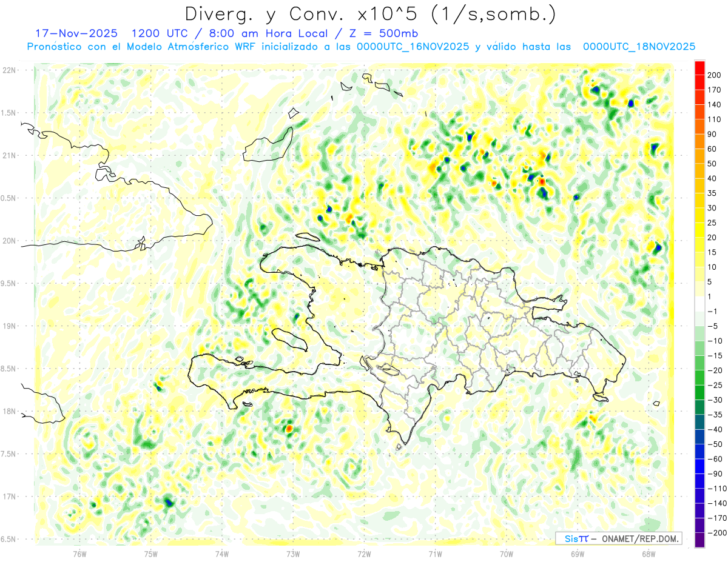Click the 73W longitude label
This screenshot has height=562, width=728.
(x=293, y=554)
